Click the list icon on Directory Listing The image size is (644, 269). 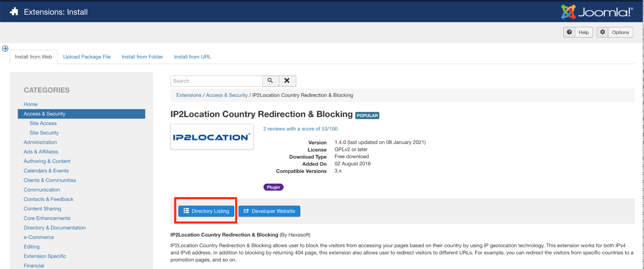tap(186, 211)
